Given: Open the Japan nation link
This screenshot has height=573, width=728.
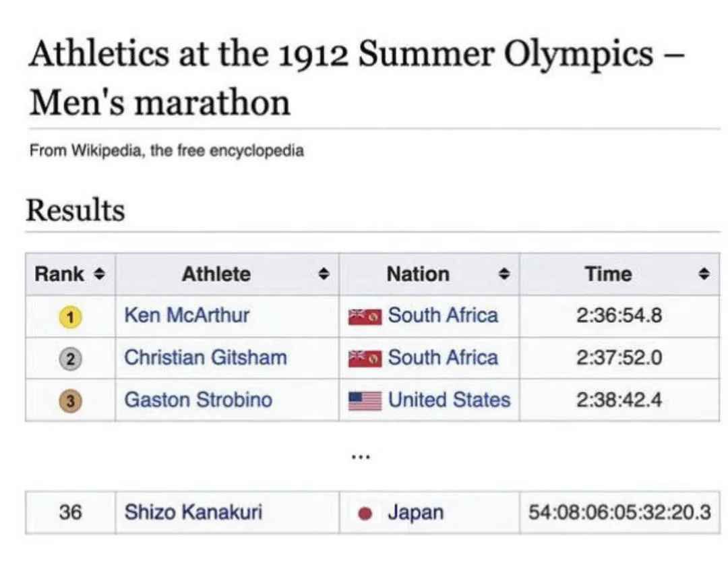Looking at the screenshot, I should (x=415, y=512).
